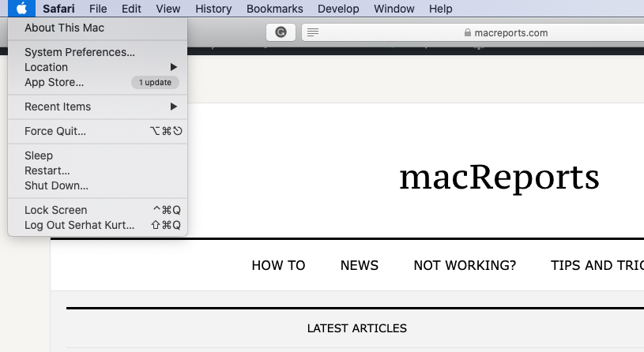Open the Develop menu
Screen dimensions: 644x352
(x=338, y=9)
